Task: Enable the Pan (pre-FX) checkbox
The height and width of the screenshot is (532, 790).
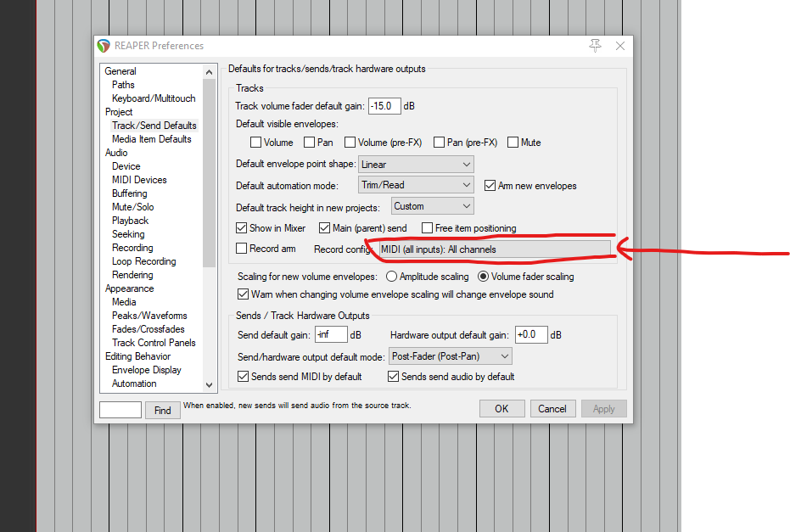Action: 439,143
